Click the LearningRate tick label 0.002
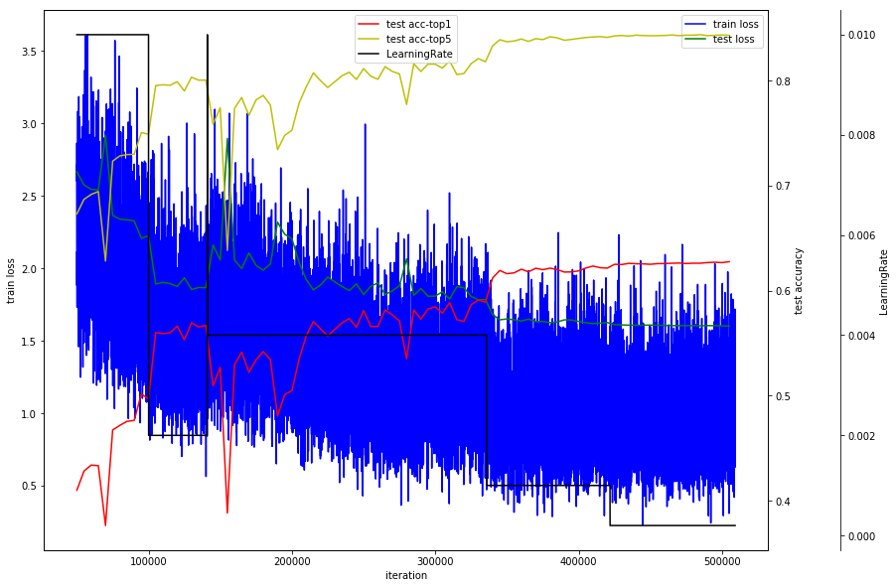 861,436
